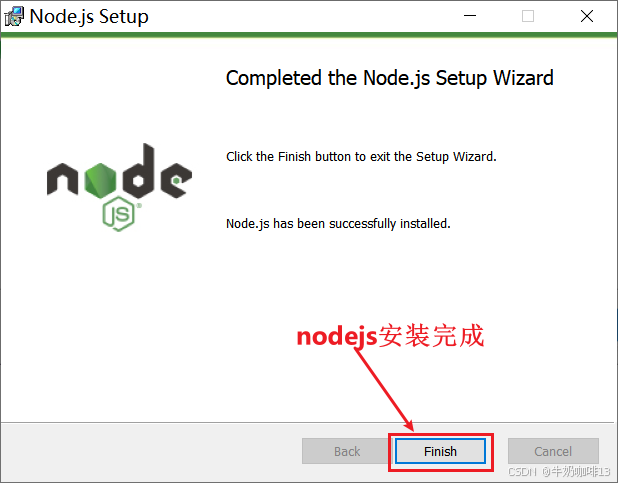Click the letter 'e' with the green dot in logo
The width and height of the screenshot is (618, 483).
(176, 180)
